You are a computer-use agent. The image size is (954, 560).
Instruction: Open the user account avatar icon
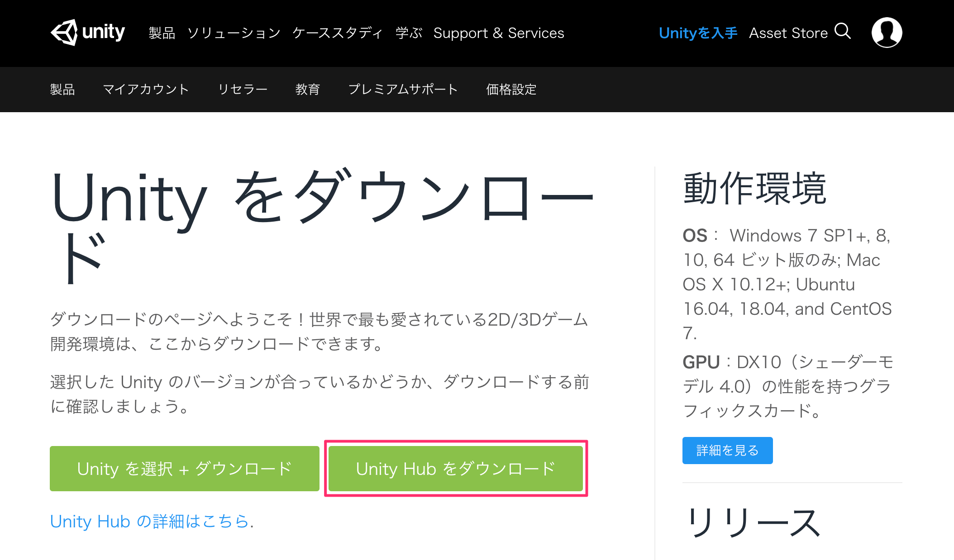(887, 33)
